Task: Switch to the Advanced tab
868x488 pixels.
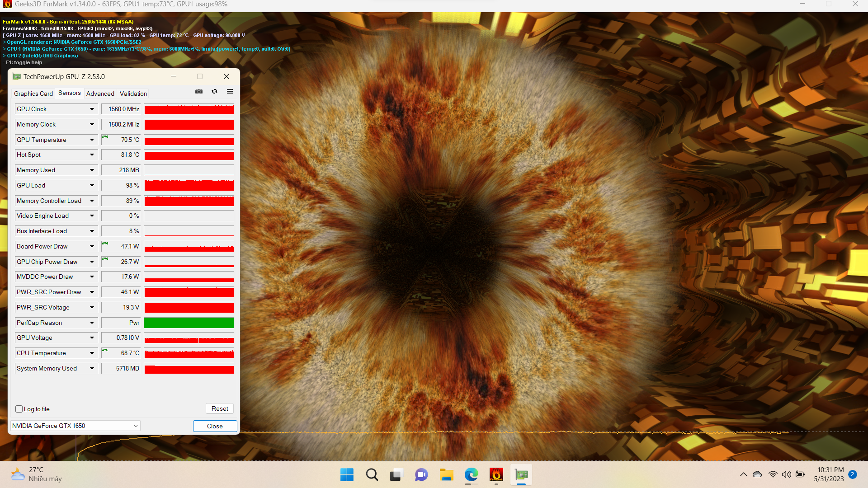Action: coord(100,94)
